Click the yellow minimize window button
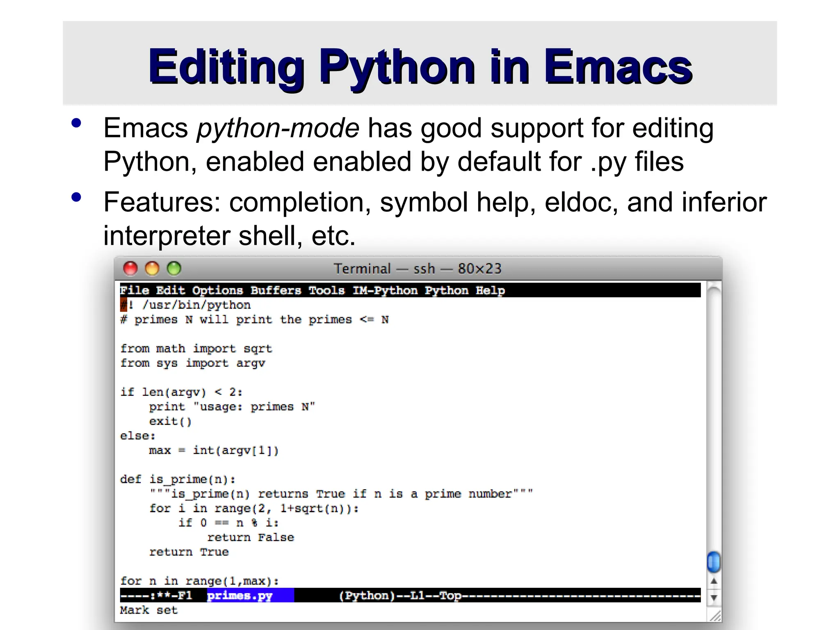Screen dimensions: 840x630 coord(152,269)
